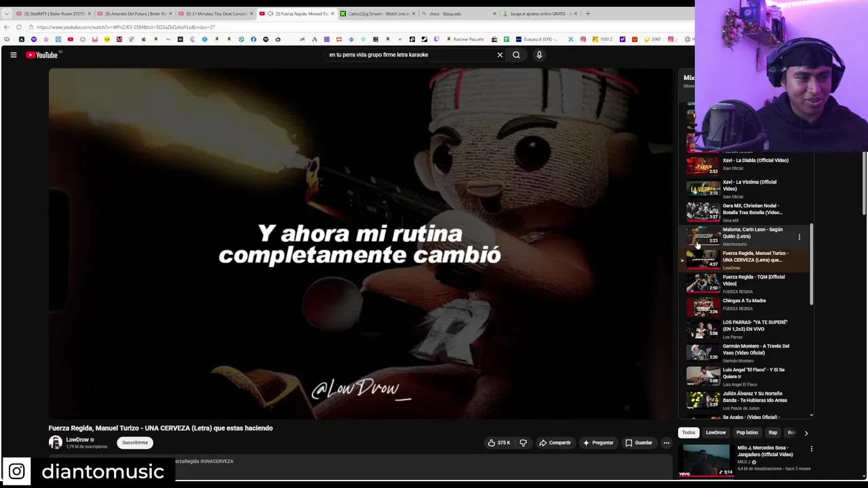Play Luis Angel El Flaco playlist item
Image resolution: width=868 pixels, height=488 pixels.
click(745, 376)
